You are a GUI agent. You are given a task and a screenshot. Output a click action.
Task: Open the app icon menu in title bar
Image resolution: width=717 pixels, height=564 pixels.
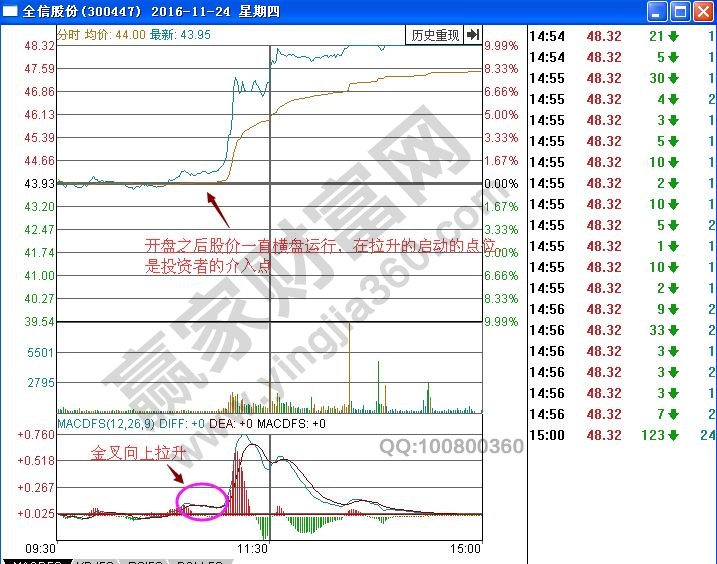[x=11, y=12]
